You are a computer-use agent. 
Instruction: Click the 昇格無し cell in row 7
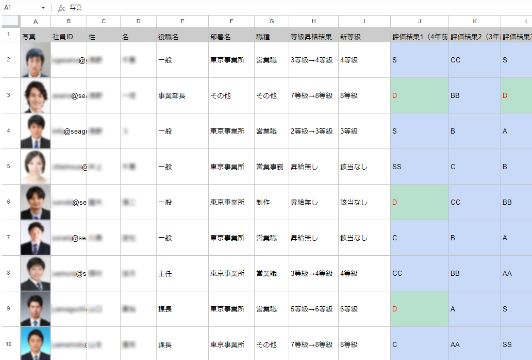coord(314,238)
